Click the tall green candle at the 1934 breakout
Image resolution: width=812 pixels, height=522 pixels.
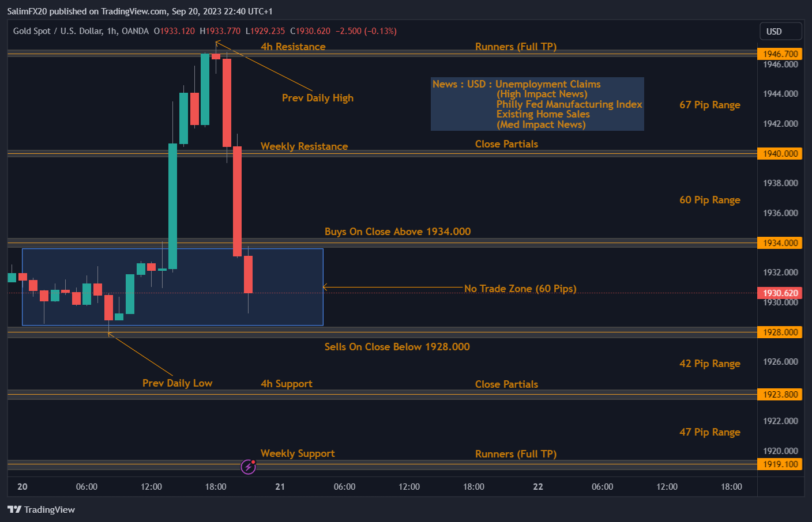172,206
